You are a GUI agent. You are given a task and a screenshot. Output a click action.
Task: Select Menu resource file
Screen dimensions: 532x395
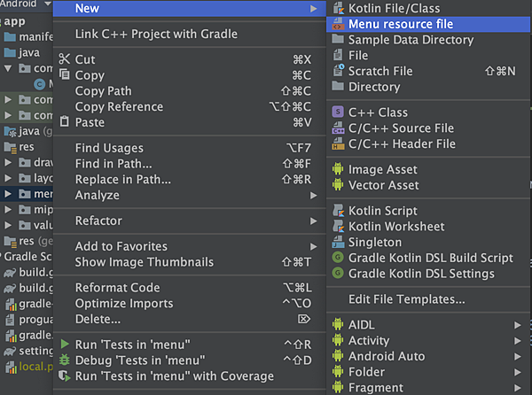[x=428, y=24]
